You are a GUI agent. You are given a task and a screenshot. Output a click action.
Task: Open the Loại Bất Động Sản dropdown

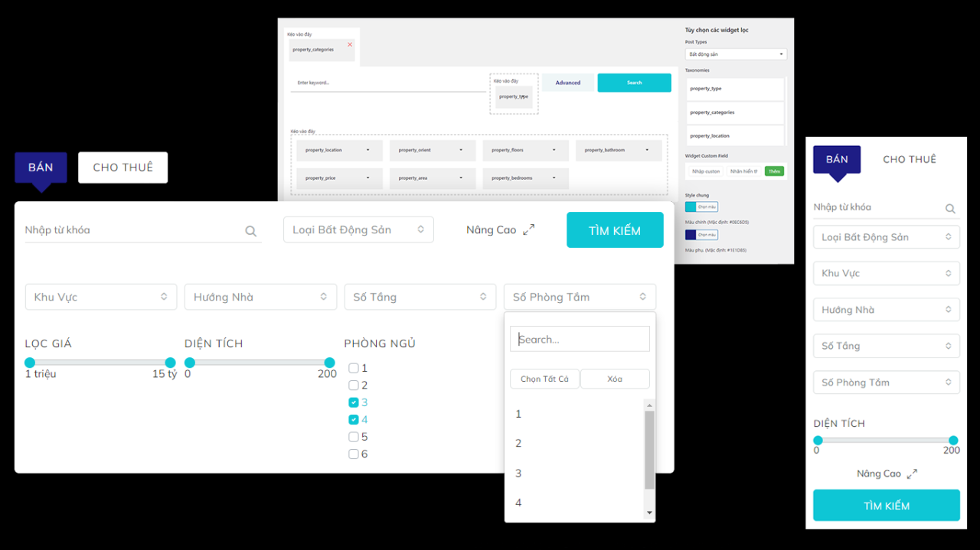(358, 229)
